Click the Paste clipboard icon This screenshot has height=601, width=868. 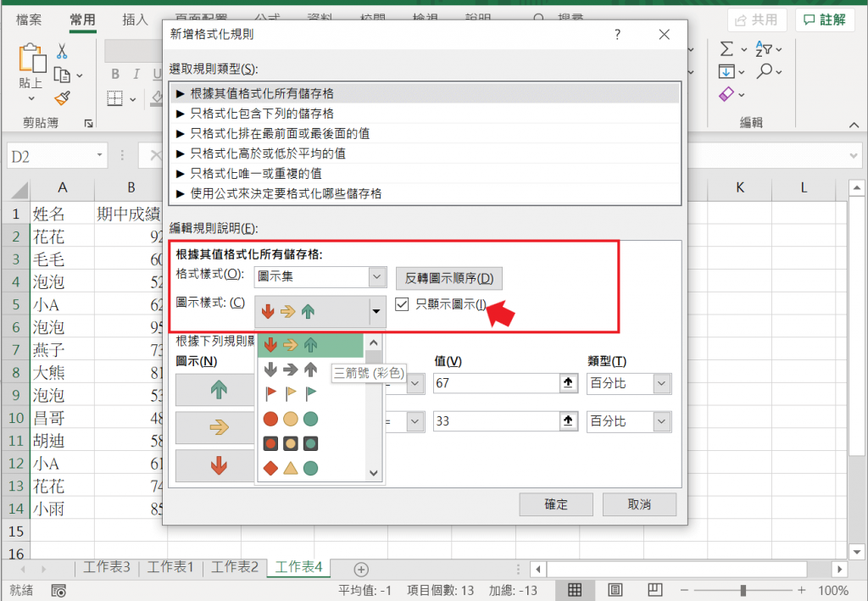tap(32, 58)
